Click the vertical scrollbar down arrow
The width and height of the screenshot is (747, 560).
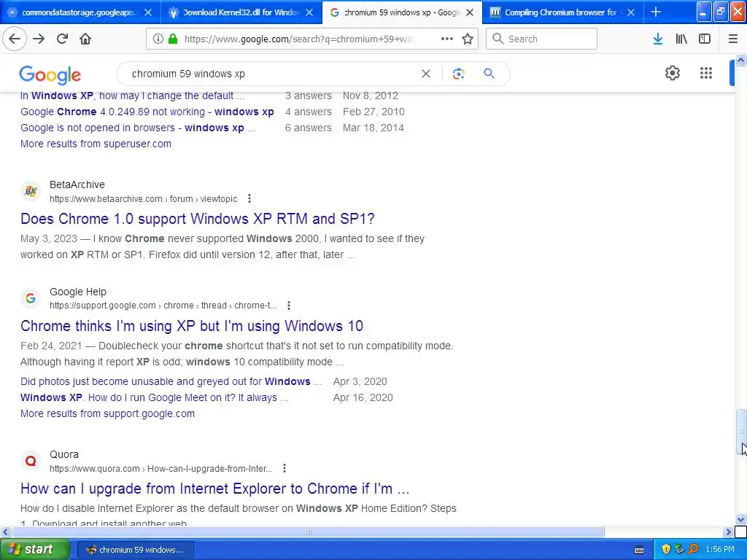tap(740, 519)
